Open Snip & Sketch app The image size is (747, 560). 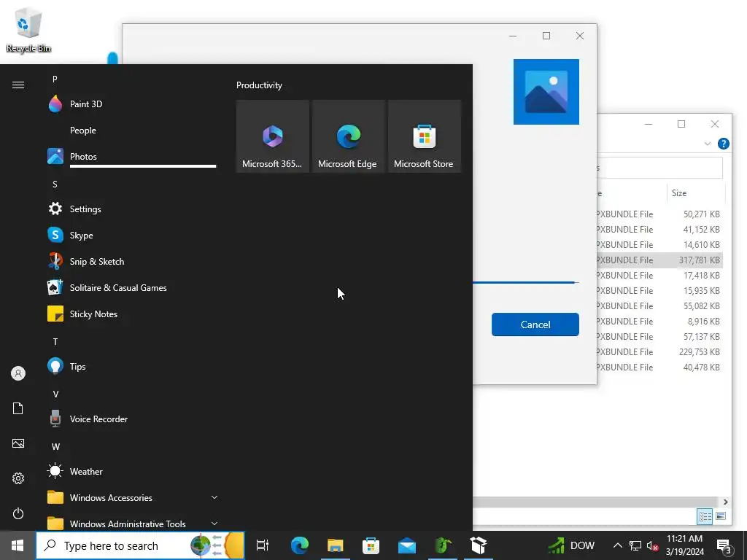(131, 262)
